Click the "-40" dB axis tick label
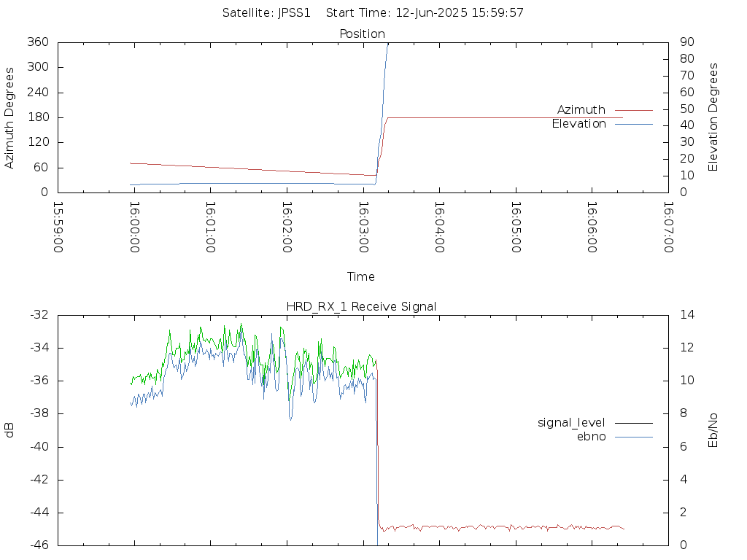The height and width of the screenshot is (560, 747). tap(39, 447)
